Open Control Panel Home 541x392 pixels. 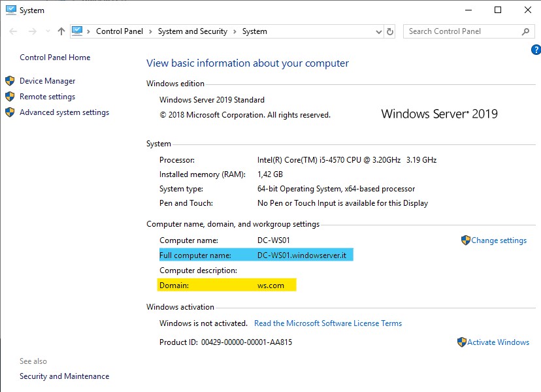[x=55, y=57]
